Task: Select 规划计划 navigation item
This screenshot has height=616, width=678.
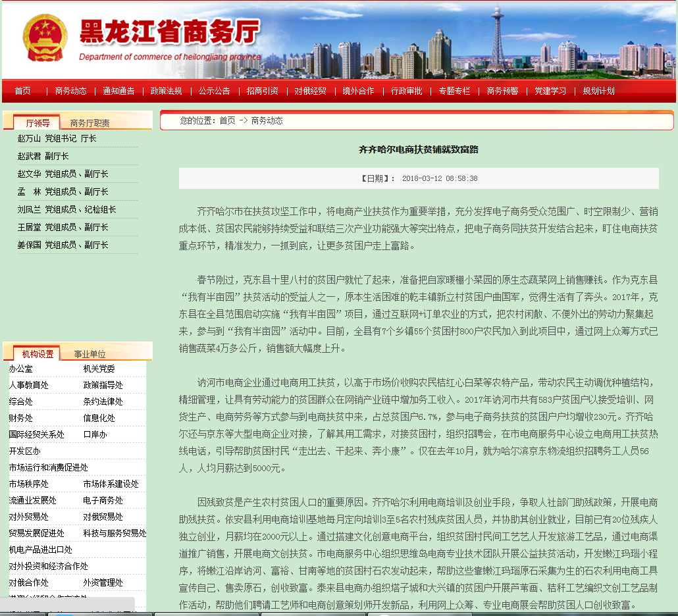Action: point(599,91)
